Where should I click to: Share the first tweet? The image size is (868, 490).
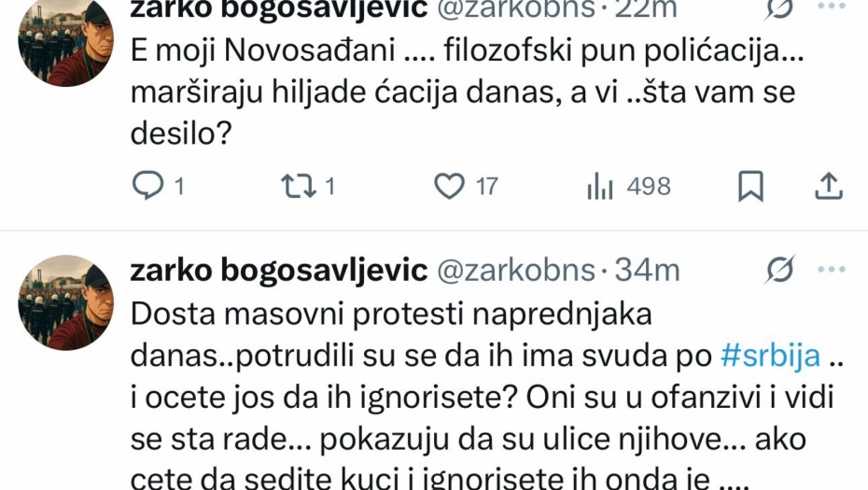829,187
